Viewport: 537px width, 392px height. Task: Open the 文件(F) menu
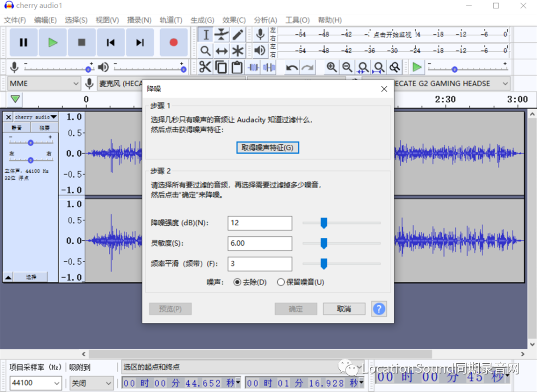click(15, 20)
